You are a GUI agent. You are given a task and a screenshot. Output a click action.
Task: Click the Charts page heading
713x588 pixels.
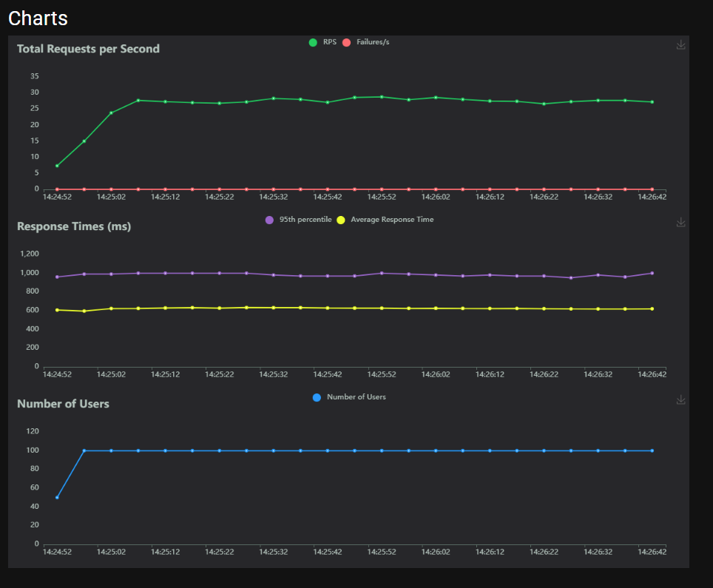38,18
